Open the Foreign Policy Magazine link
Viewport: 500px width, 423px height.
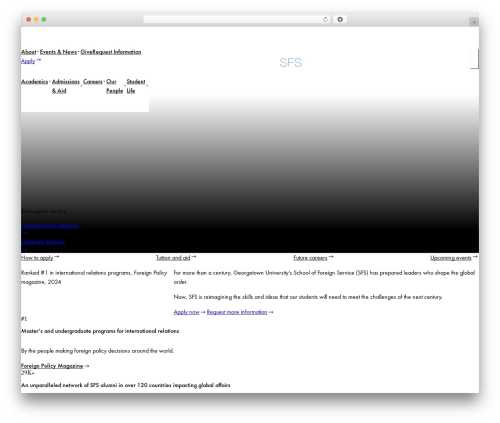pos(52,366)
